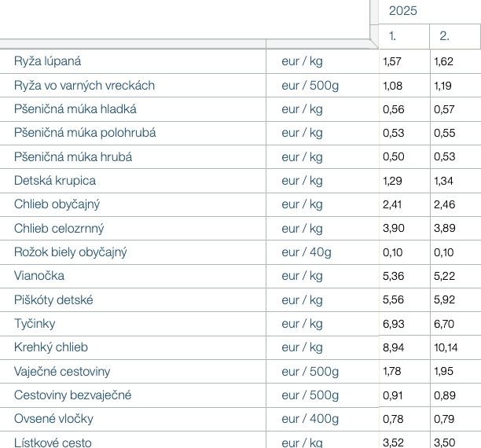
Task: Click the Lístkové cesto row label
Action: [x=53, y=442]
